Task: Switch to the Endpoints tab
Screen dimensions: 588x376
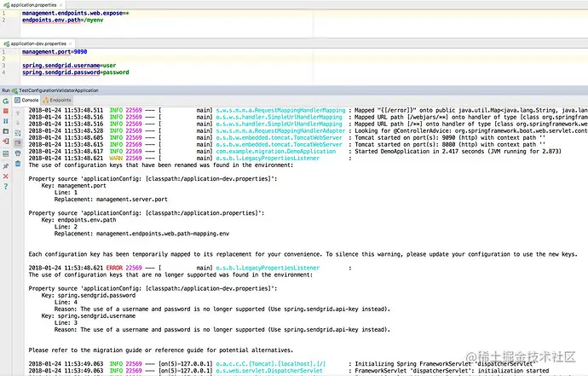Action: pyautogui.click(x=57, y=101)
